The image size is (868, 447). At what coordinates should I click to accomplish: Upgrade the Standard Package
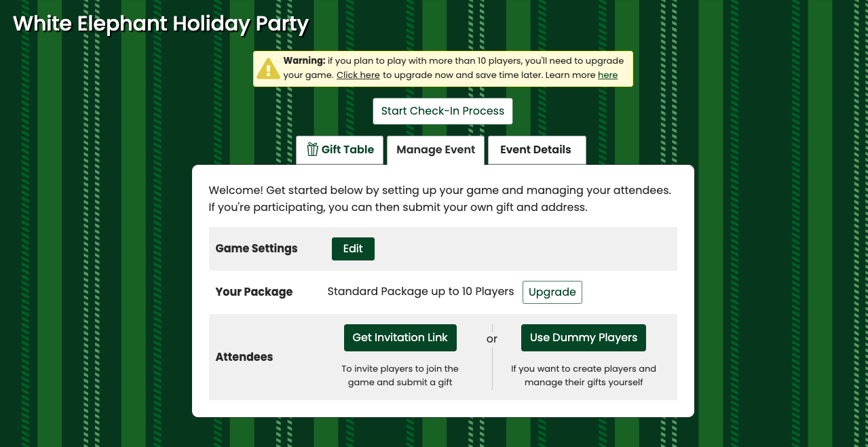click(552, 292)
